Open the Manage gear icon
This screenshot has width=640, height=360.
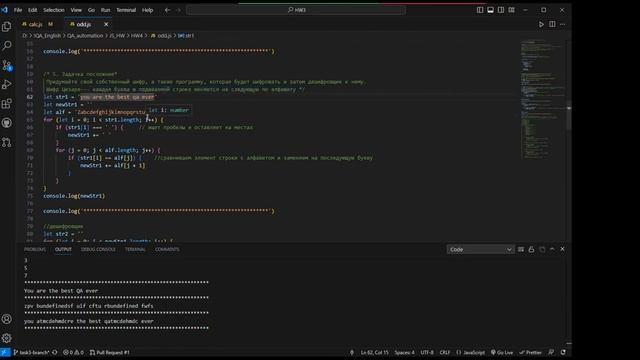point(7,338)
